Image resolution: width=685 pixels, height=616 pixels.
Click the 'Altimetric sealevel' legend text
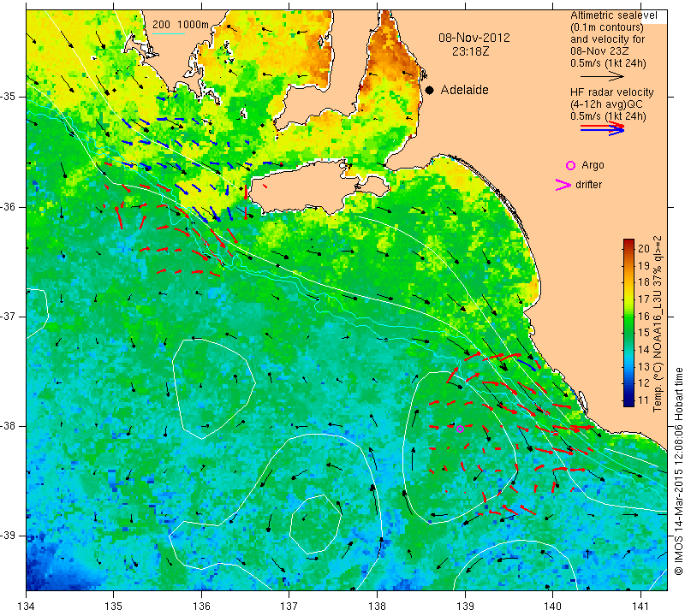coord(613,15)
